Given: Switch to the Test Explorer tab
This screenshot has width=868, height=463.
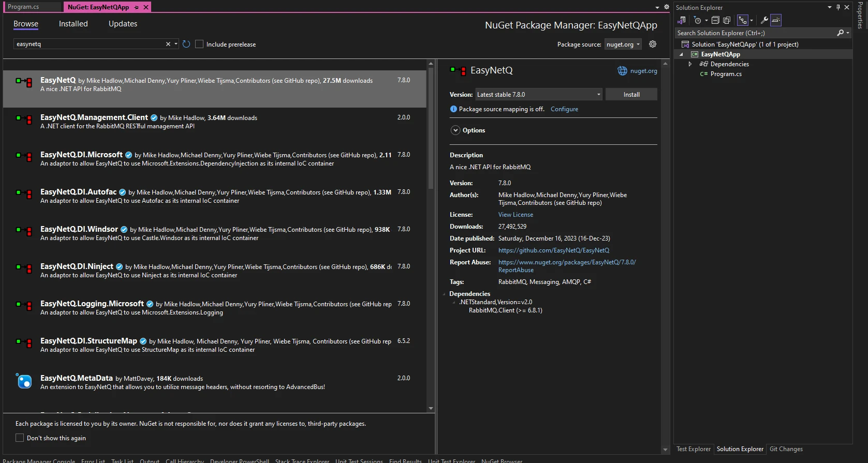Looking at the screenshot, I should pos(694,449).
